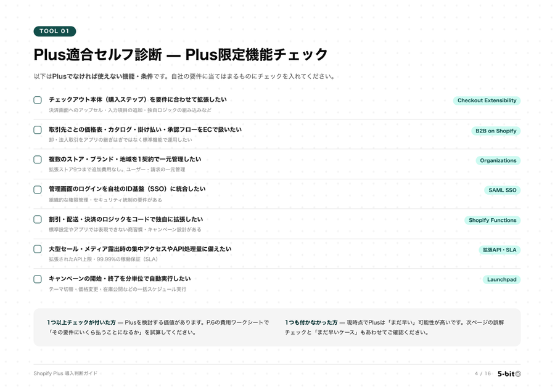Viewport: 555px width, 392px height.
Task: Click the 1つ以上チェックが付いた方 note
Action: point(158,327)
